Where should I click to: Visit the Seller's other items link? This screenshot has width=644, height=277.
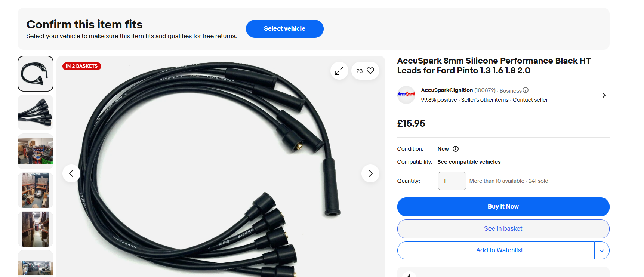click(x=485, y=100)
